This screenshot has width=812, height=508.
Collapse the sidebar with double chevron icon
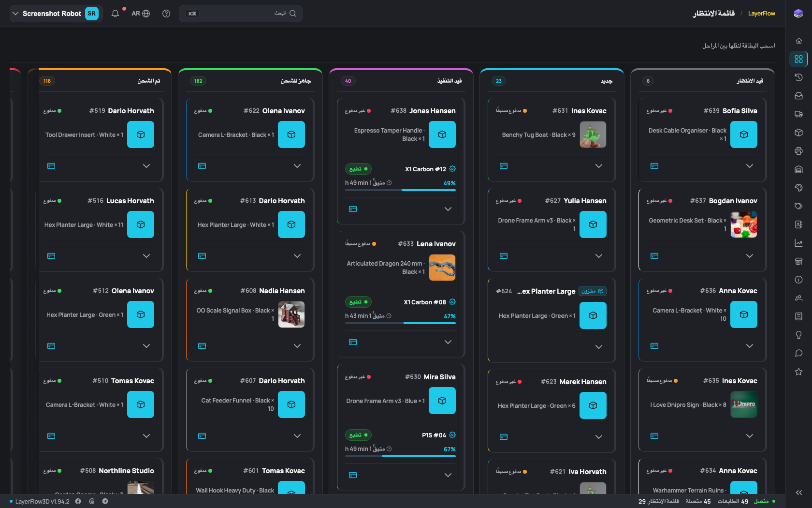[x=798, y=493]
